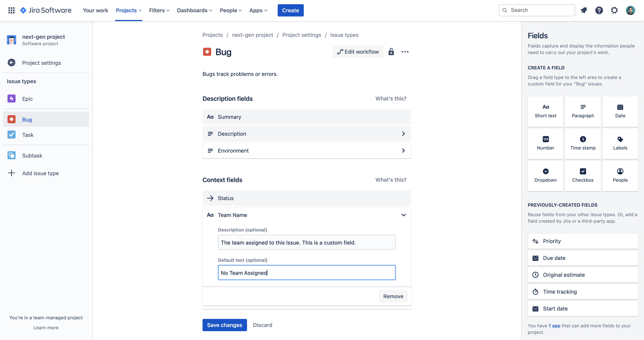Open the Dashboards menu
The height and width of the screenshot is (340, 644).
click(x=194, y=10)
